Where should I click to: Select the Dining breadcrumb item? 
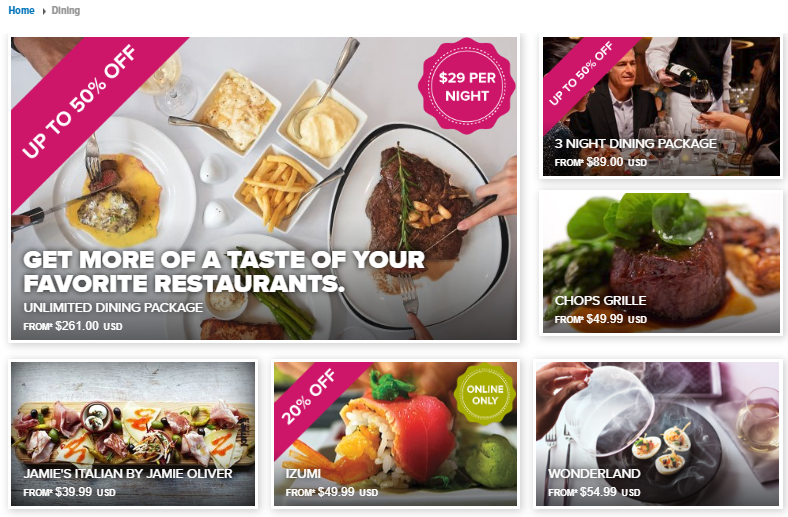(66, 11)
